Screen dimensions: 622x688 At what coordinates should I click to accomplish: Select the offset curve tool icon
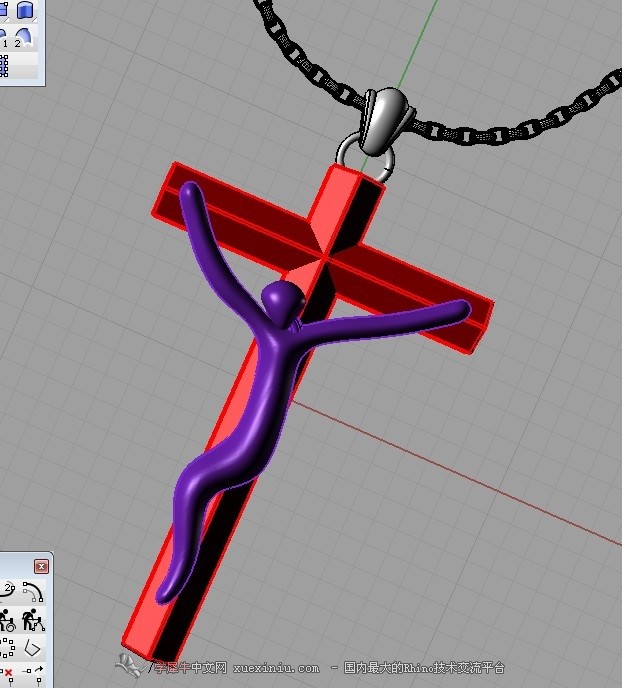(33, 592)
